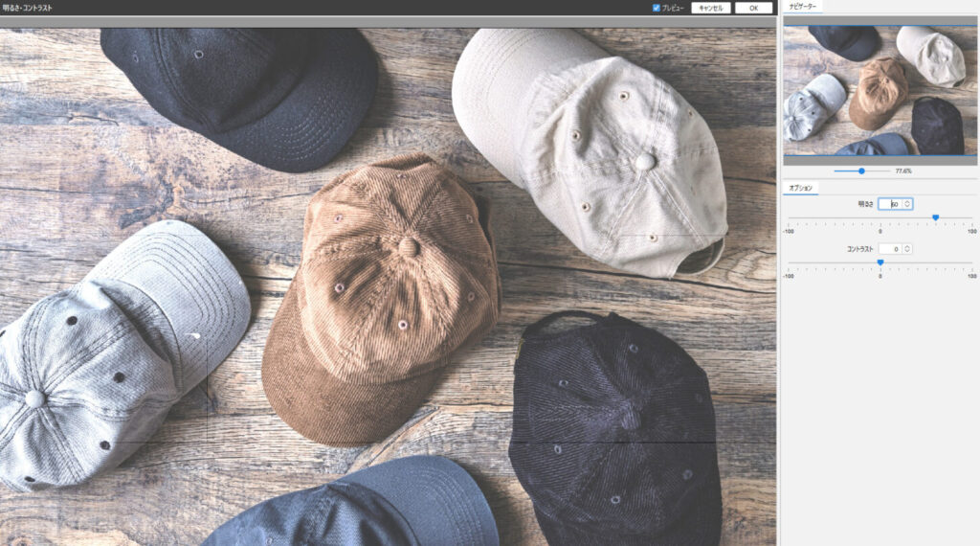Click the コントラスト contrast slider handle
980x546 pixels.
(x=880, y=262)
